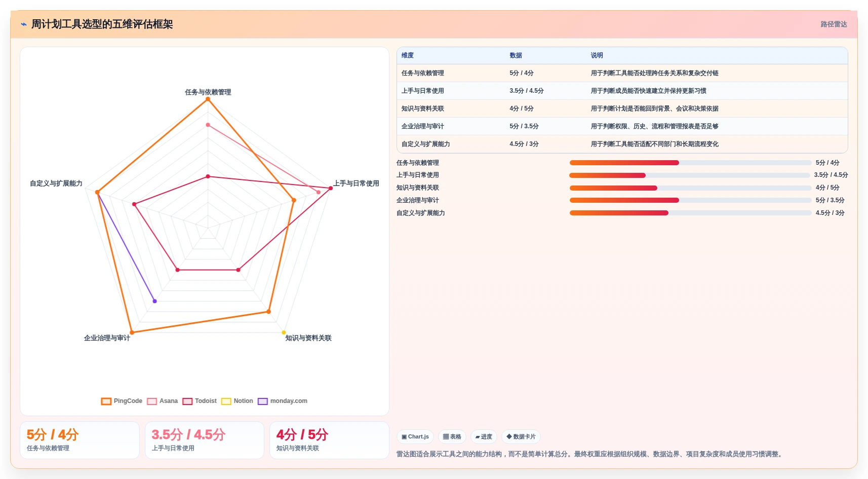
Task: Click the 上手与日常使用 progress bar
Action: pos(690,175)
